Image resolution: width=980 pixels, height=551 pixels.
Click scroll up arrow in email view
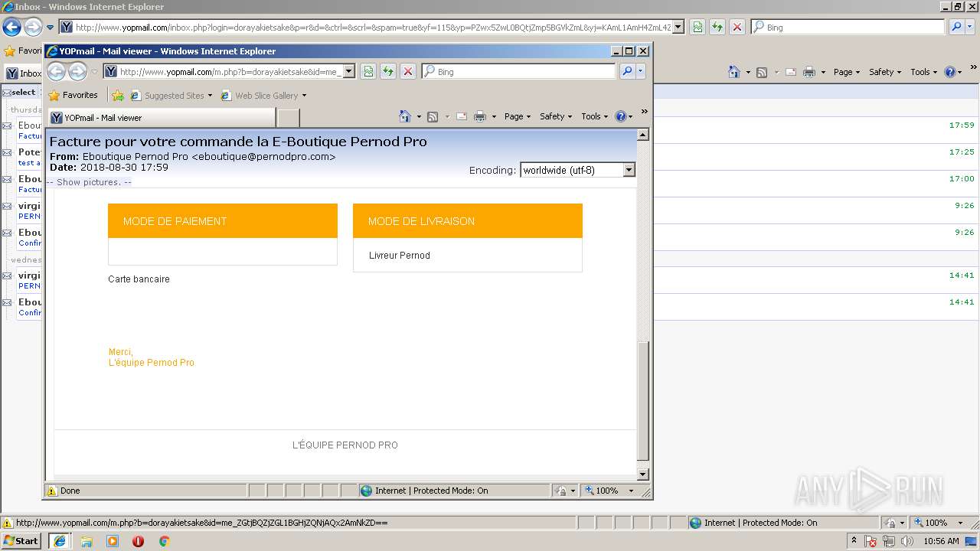643,135
